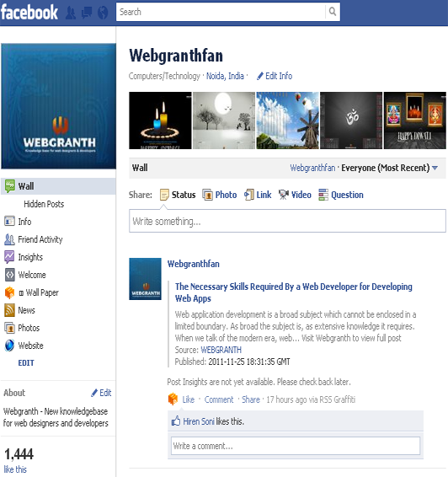Click the RSS Graffiti icon beside Like
This screenshot has height=477, width=448.
click(173, 399)
